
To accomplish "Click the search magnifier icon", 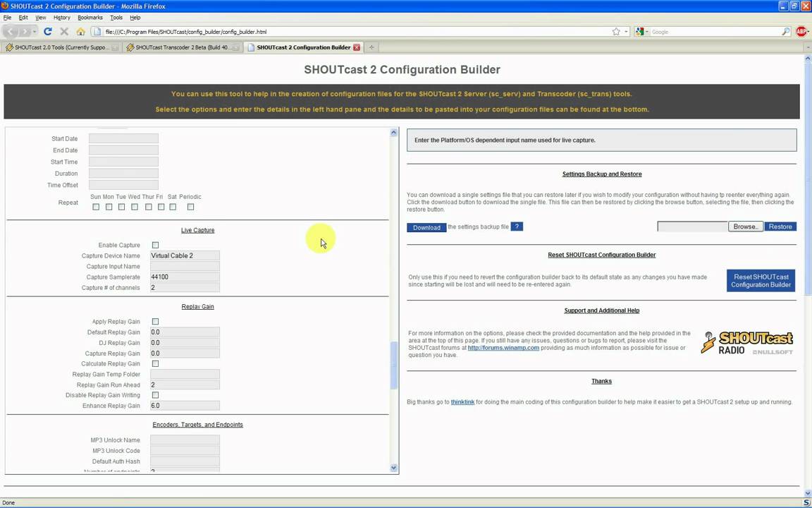I will click(786, 32).
